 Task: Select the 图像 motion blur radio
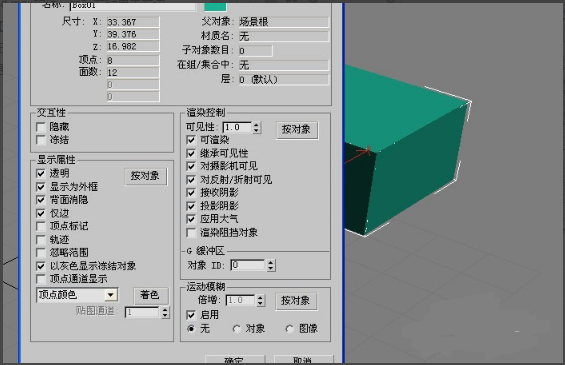[x=289, y=329]
